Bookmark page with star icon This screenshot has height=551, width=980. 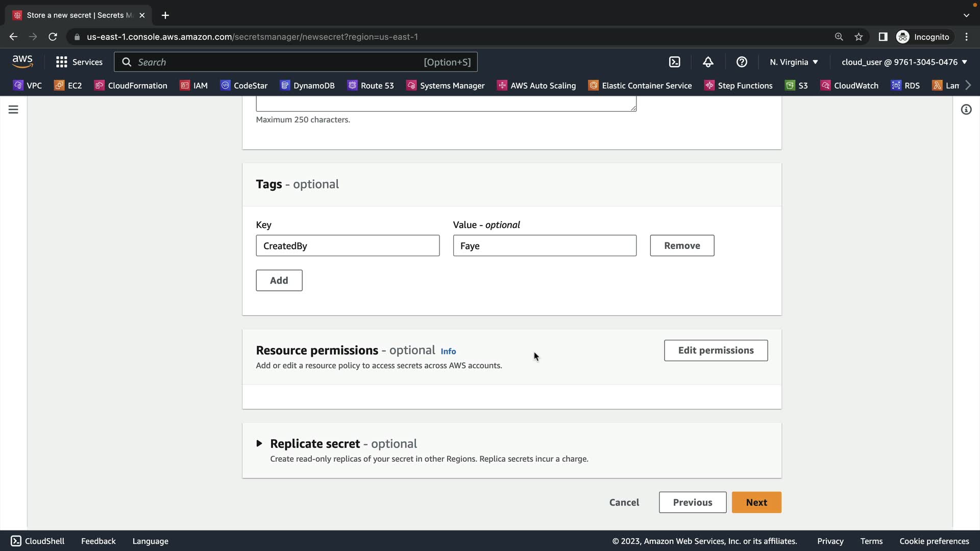coord(859,37)
